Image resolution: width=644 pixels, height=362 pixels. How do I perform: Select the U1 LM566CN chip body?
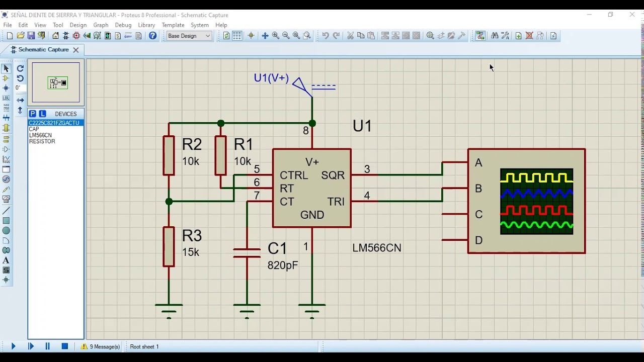pyautogui.click(x=312, y=188)
